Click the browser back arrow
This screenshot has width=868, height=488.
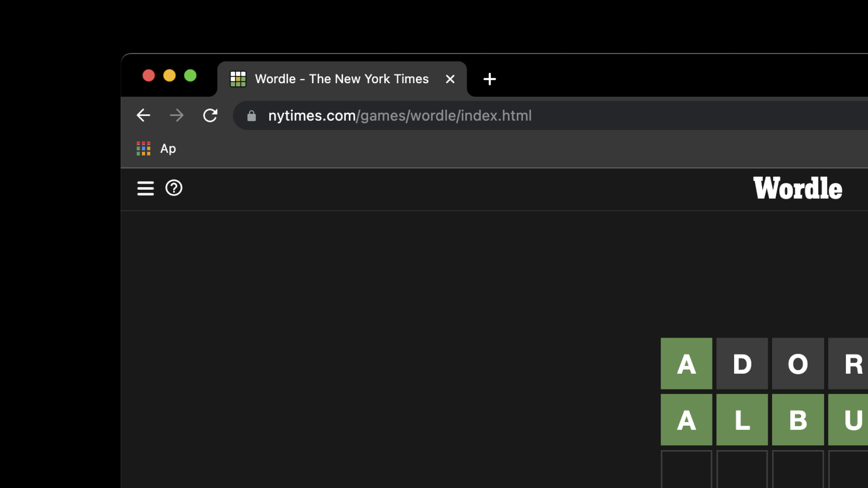[143, 116]
